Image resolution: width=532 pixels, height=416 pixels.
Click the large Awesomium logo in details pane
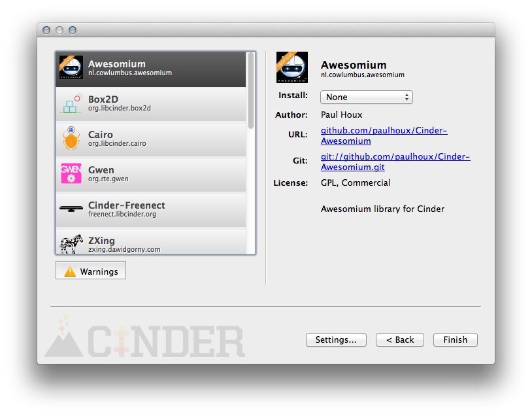[291, 67]
